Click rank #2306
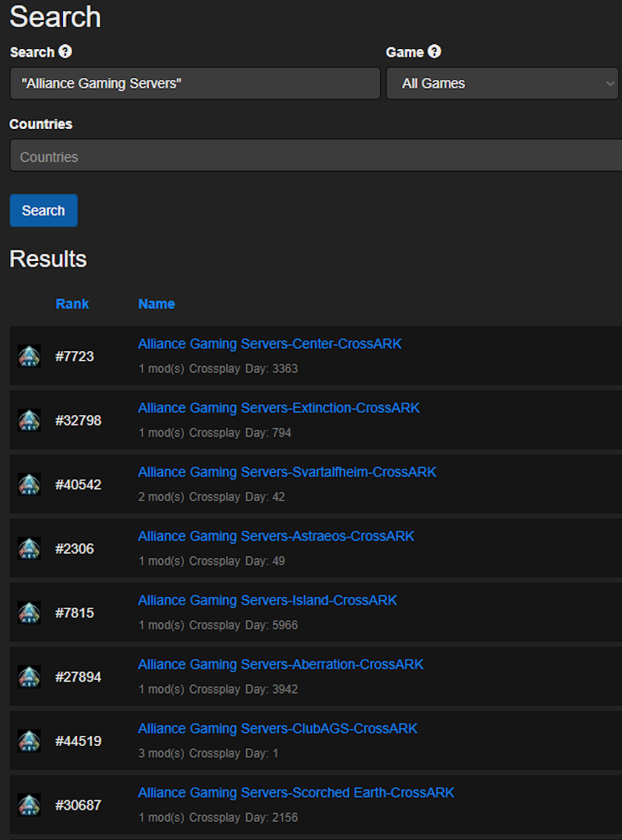622x840 pixels. tap(75, 549)
